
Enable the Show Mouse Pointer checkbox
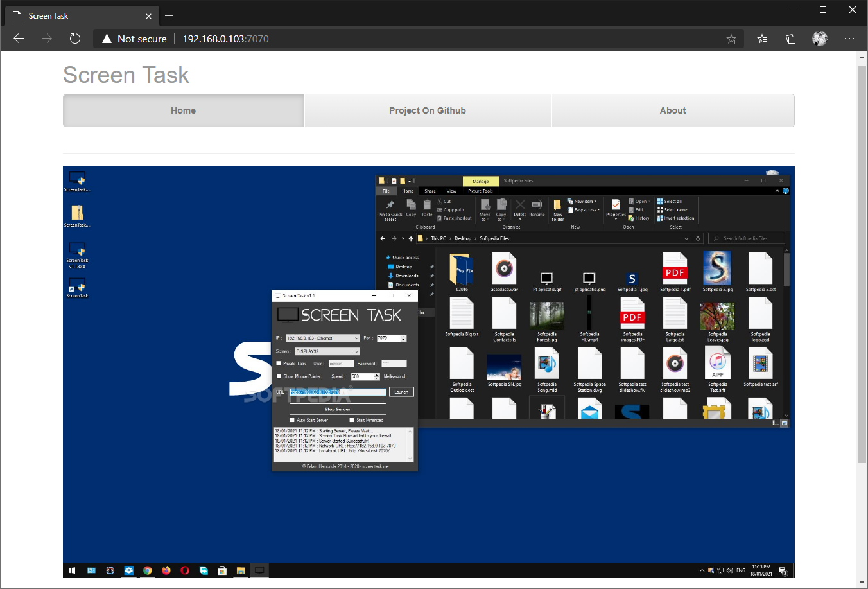(279, 376)
